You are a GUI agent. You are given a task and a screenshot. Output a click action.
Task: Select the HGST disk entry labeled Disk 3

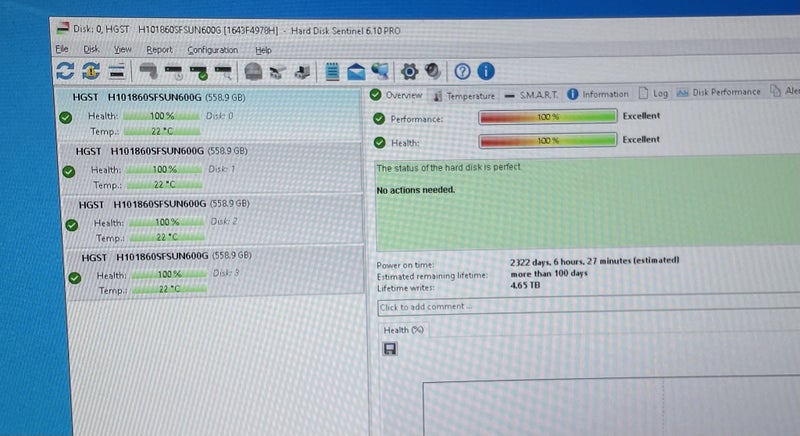(x=216, y=272)
